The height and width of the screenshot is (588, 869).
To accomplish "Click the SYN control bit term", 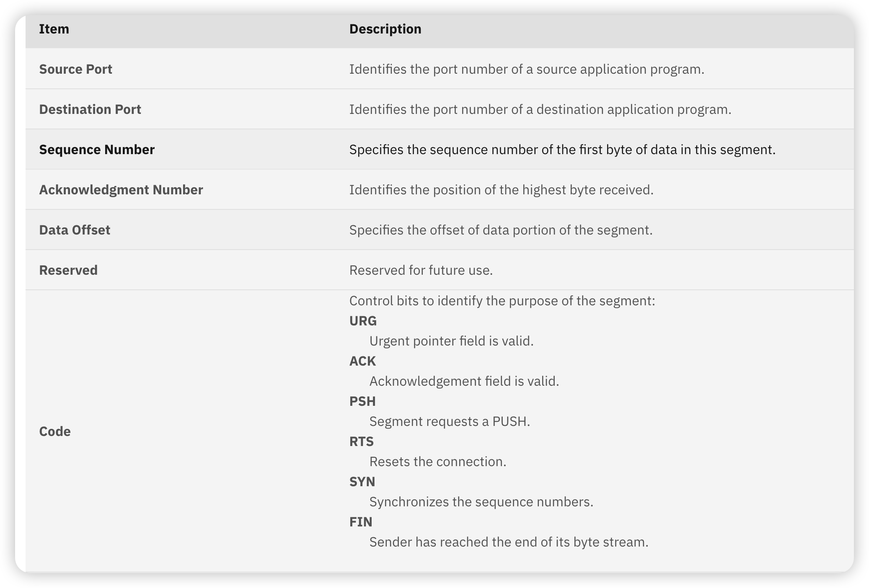I will 362,482.
